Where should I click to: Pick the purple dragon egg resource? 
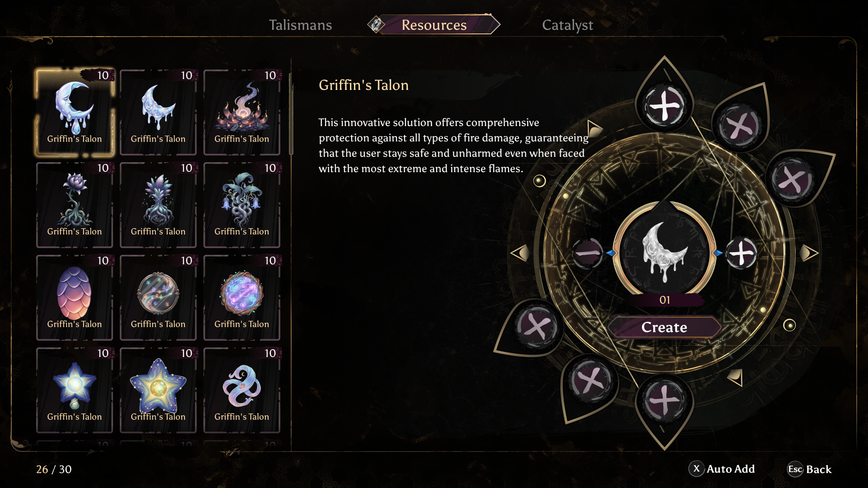pyautogui.click(x=75, y=298)
